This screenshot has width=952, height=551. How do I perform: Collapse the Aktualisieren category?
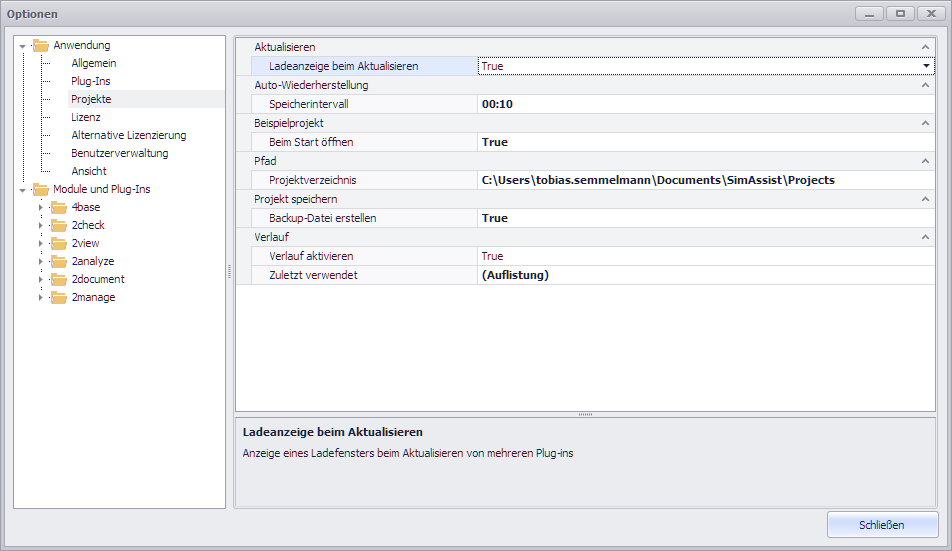tap(925, 47)
